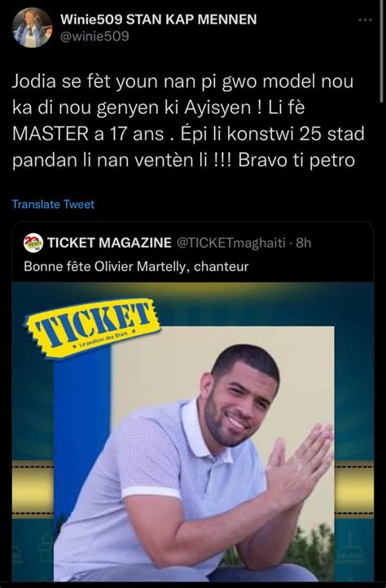Viewport: 386px width, 588px height.
Task: Click the gold ribbon band on the image's right side
Action: coord(354,489)
